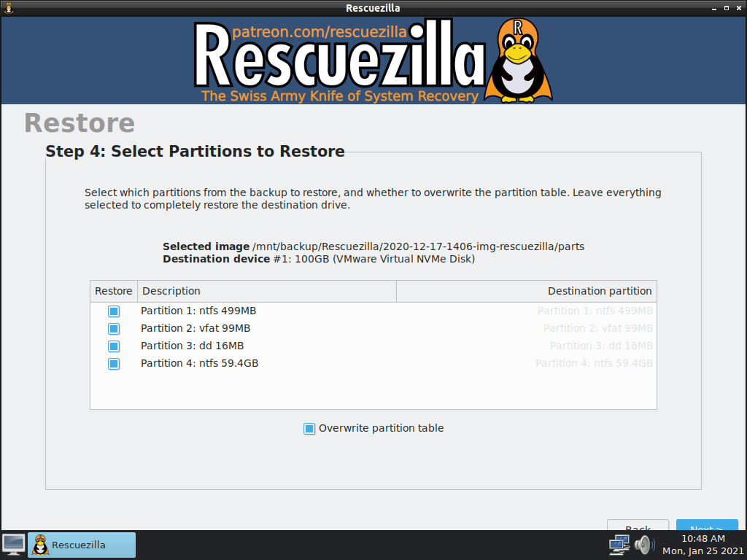Click the Rescuezilla penguin mascot logo

[x=519, y=61]
